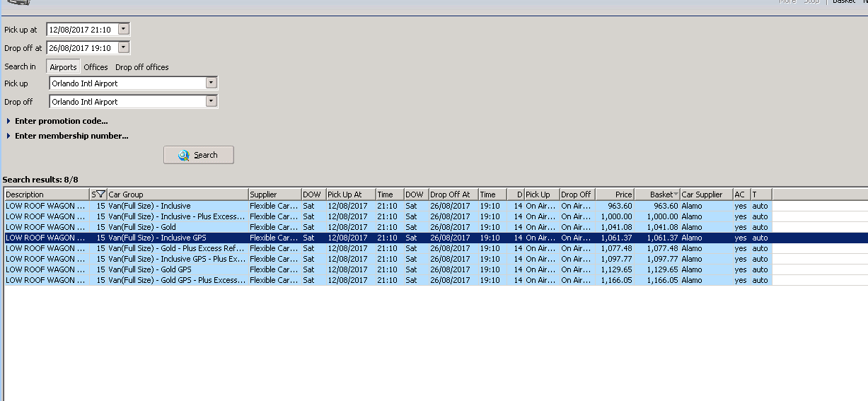
Task: Click the Drop Off column header
Action: [x=577, y=194]
